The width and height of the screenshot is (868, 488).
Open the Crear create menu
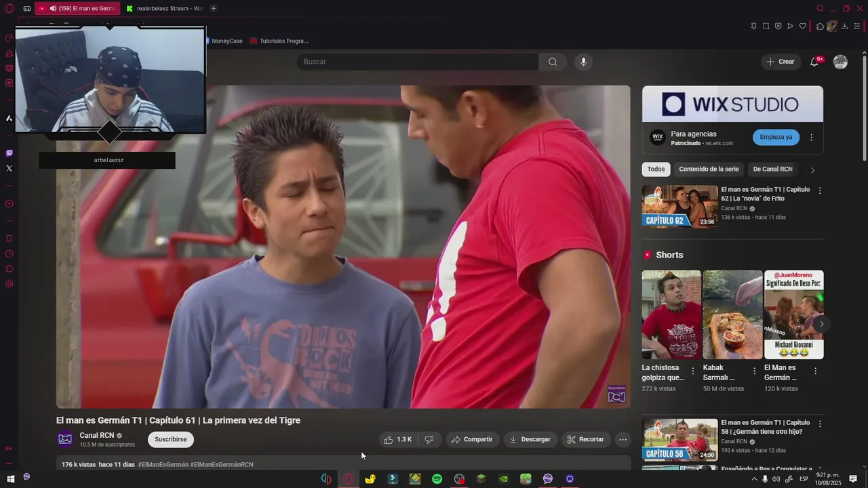(781, 62)
